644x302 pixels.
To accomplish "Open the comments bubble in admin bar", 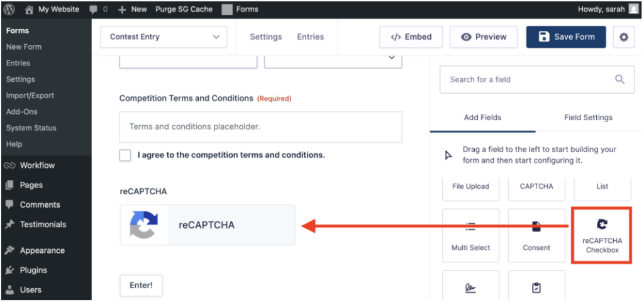I will (x=93, y=9).
